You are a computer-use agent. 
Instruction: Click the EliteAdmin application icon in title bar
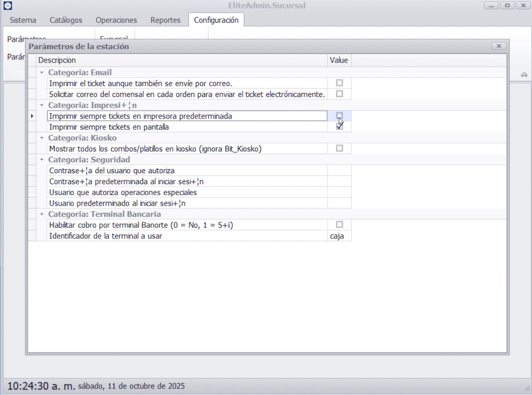tap(8, 6)
